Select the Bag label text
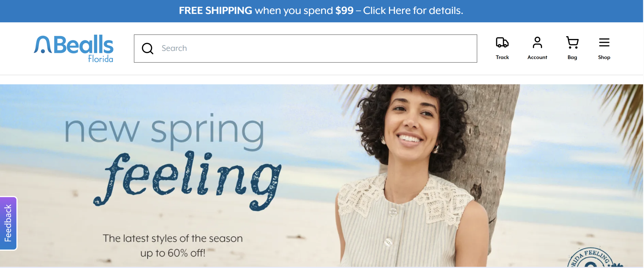The height and width of the screenshot is (268, 644). coord(572,57)
